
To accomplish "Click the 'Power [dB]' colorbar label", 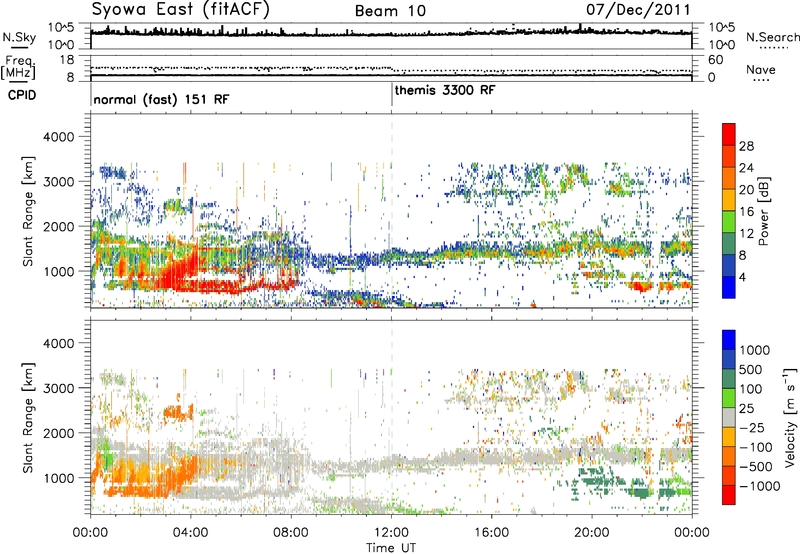I will point(763,211).
